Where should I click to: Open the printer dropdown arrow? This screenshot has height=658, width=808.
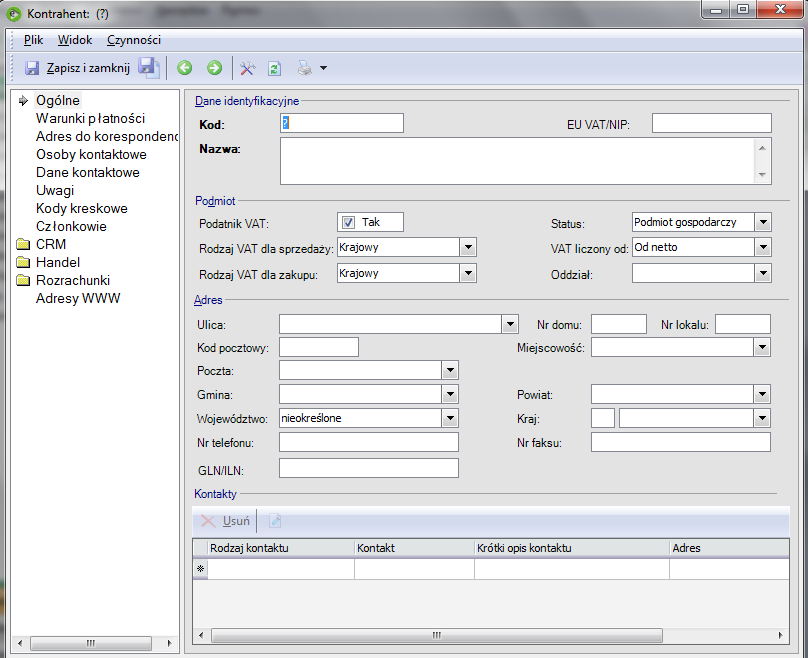(323, 68)
